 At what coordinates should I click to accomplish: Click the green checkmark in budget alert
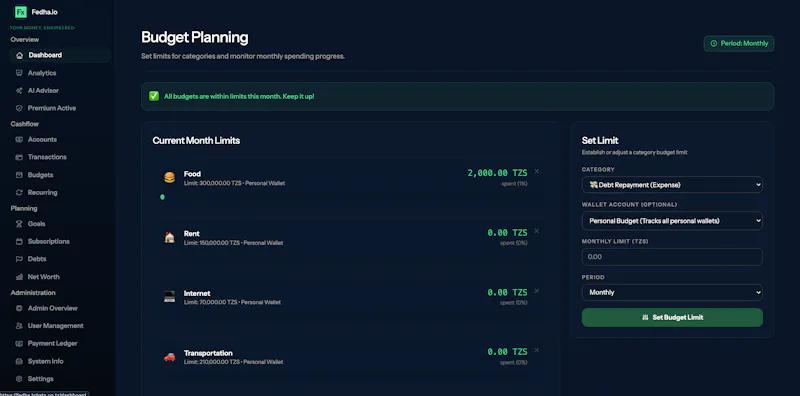coord(154,96)
